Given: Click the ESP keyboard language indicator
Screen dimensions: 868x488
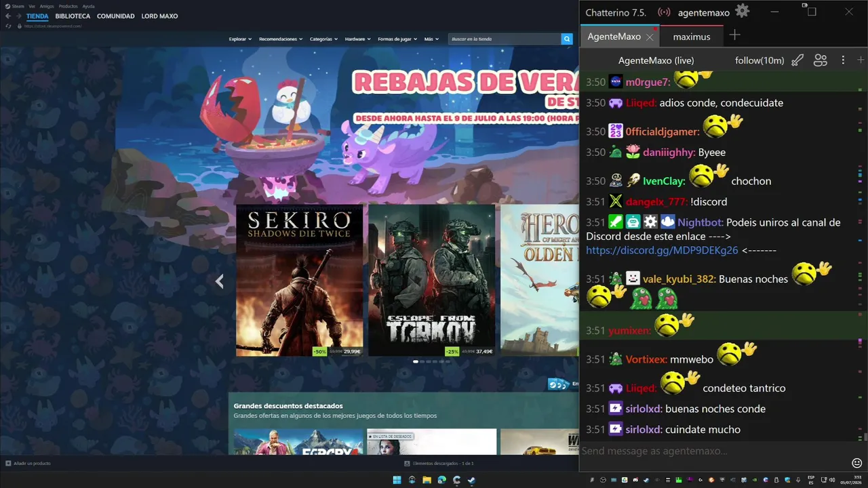Looking at the screenshot, I should click(x=811, y=480).
